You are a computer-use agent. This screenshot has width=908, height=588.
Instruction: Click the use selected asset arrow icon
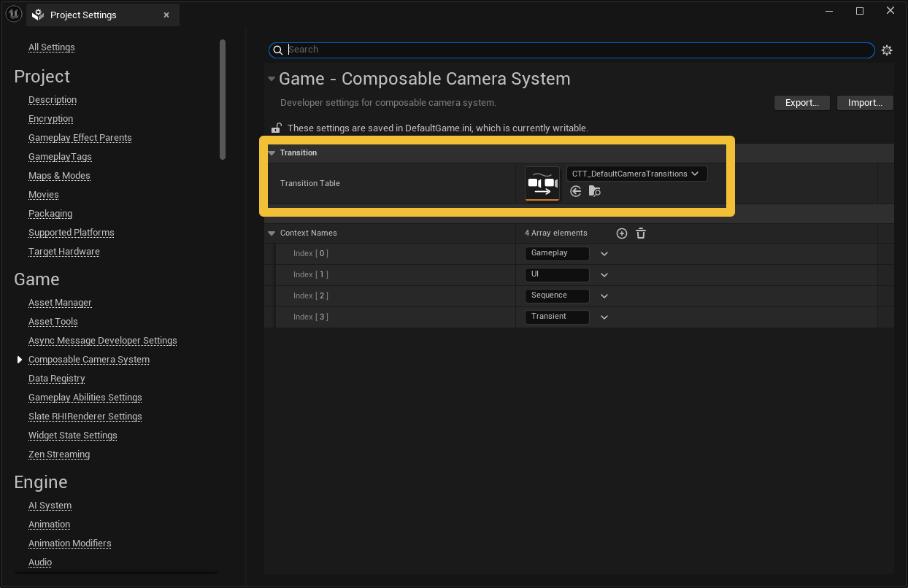tap(576, 191)
